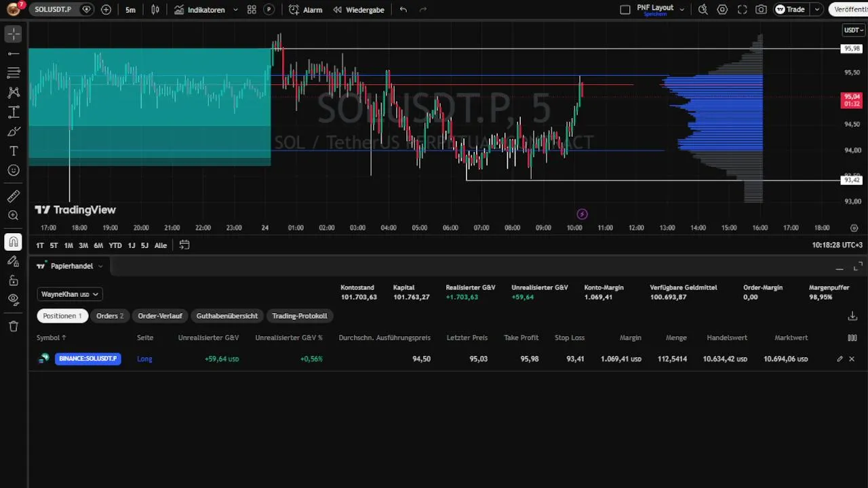868x488 pixels.
Task: Sort positions by the Symbol column header
Action: click(52, 338)
